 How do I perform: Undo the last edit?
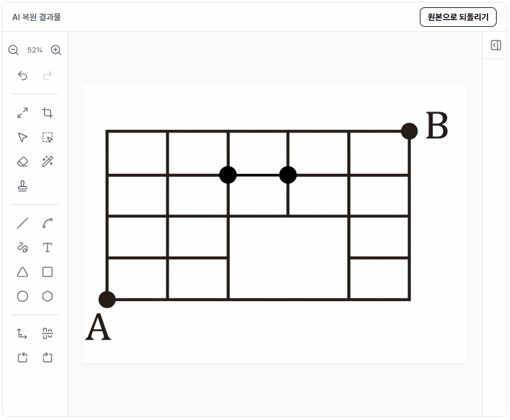point(23,76)
